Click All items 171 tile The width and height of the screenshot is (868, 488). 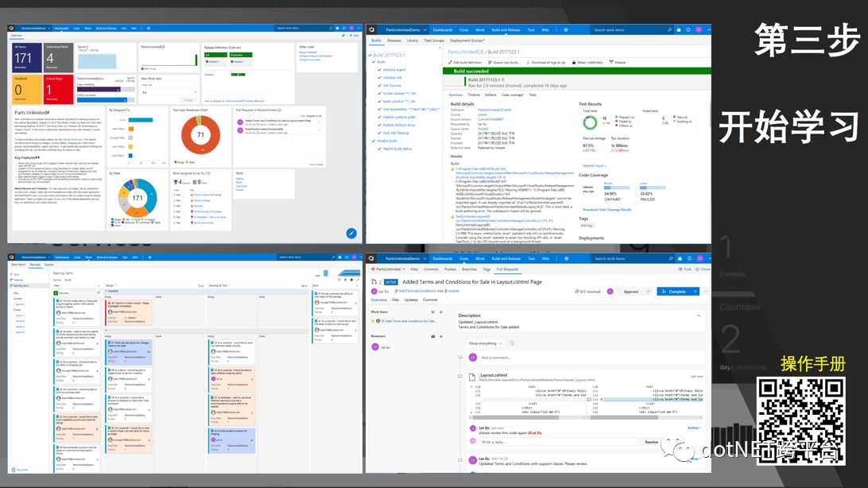(x=26, y=57)
